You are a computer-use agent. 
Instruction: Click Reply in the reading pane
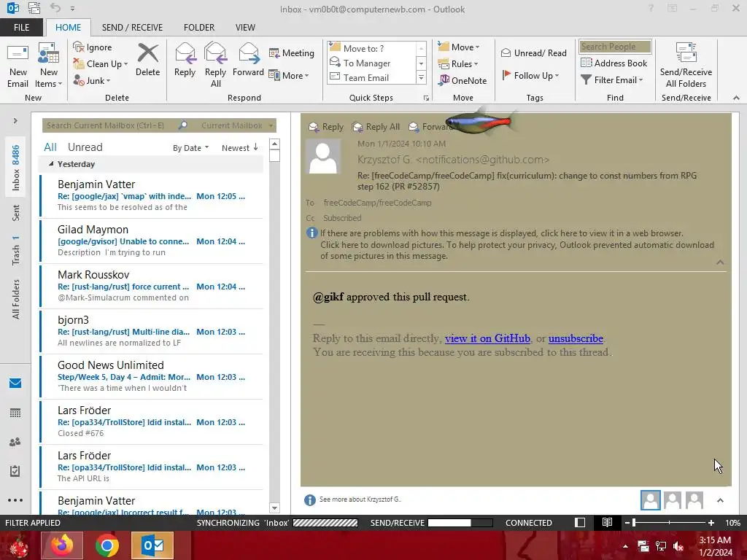click(326, 127)
